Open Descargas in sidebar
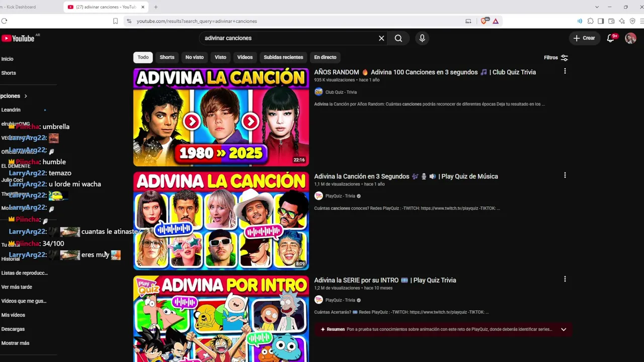Image resolution: width=644 pixels, height=362 pixels. click(x=13, y=329)
